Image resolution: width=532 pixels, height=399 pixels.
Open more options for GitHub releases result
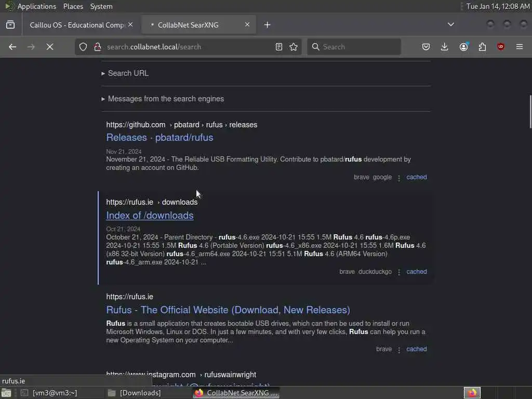click(x=399, y=178)
